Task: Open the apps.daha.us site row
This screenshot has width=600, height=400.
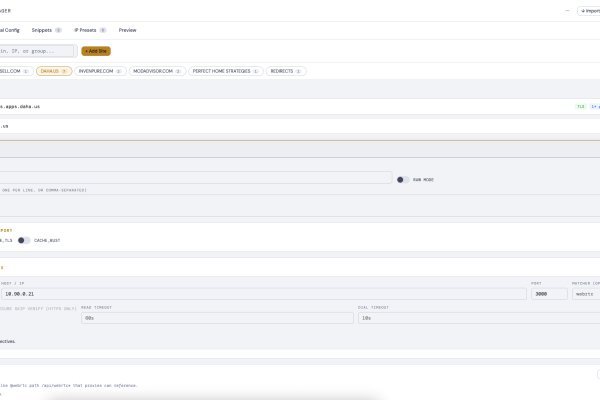Action: 300,106
